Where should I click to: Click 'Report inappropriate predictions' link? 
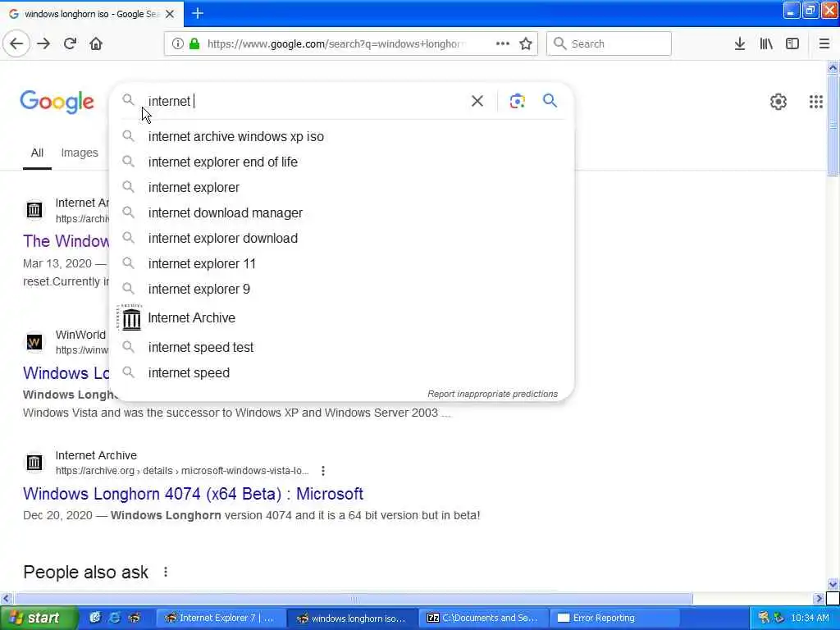click(492, 394)
